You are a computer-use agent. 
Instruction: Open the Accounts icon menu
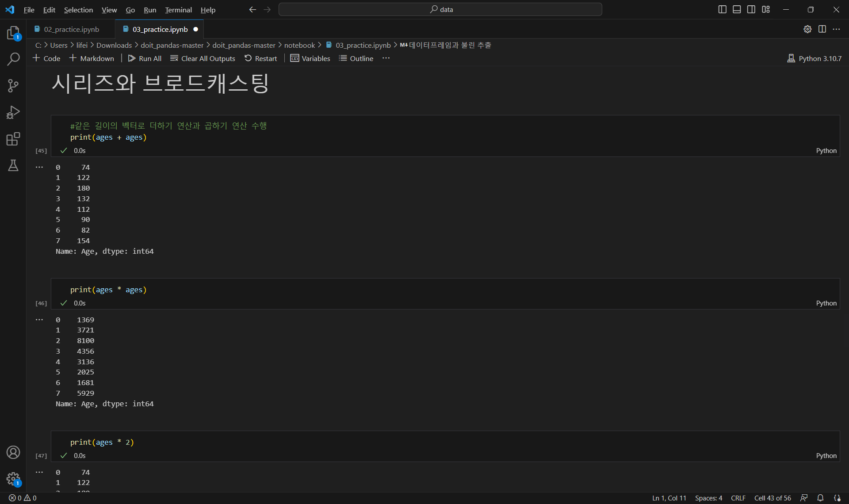coord(13,452)
